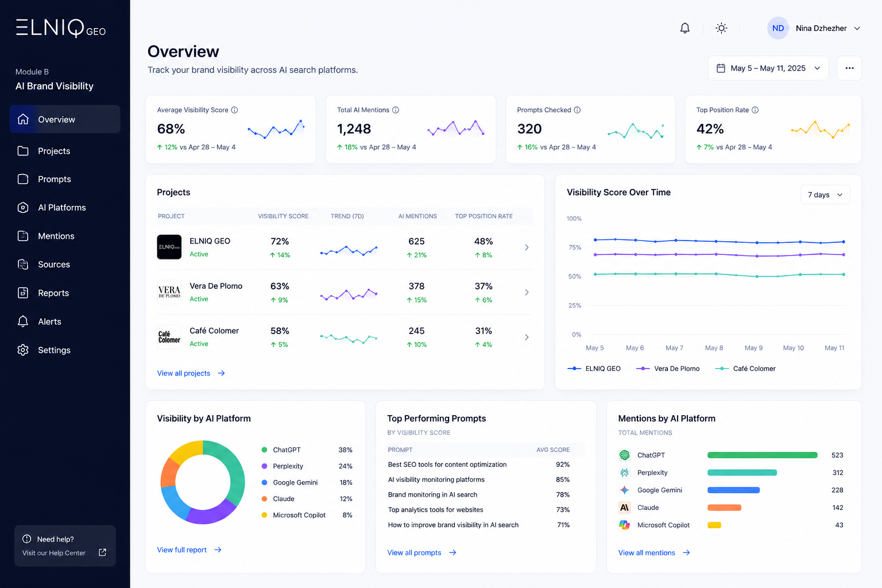Click the calendar icon in date range picker
The height and width of the screenshot is (588, 882).
[721, 68]
